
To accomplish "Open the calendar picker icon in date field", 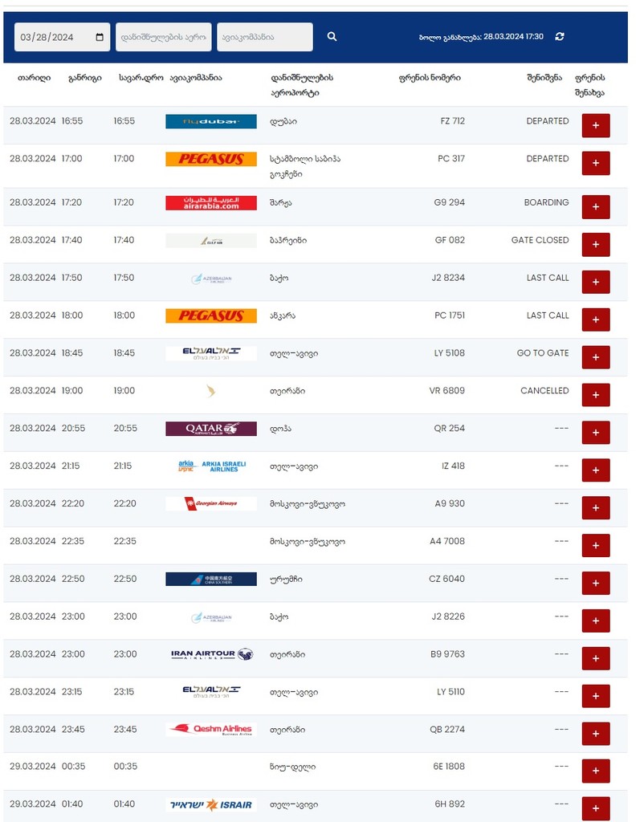I will 100,37.
